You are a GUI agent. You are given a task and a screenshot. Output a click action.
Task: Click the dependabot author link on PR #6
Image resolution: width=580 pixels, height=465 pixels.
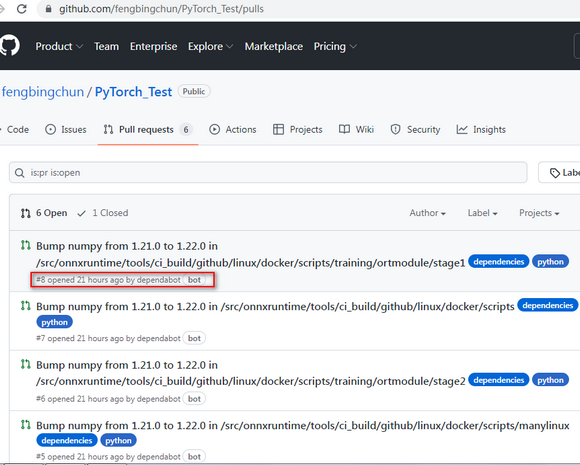point(158,399)
